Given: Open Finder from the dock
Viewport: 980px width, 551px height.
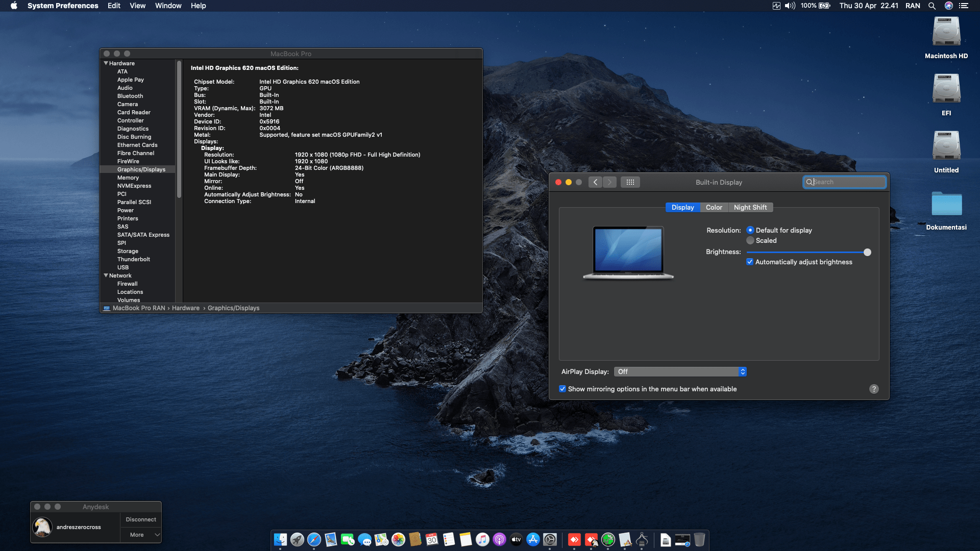Looking at the screenshot, I should click(280, 539).
